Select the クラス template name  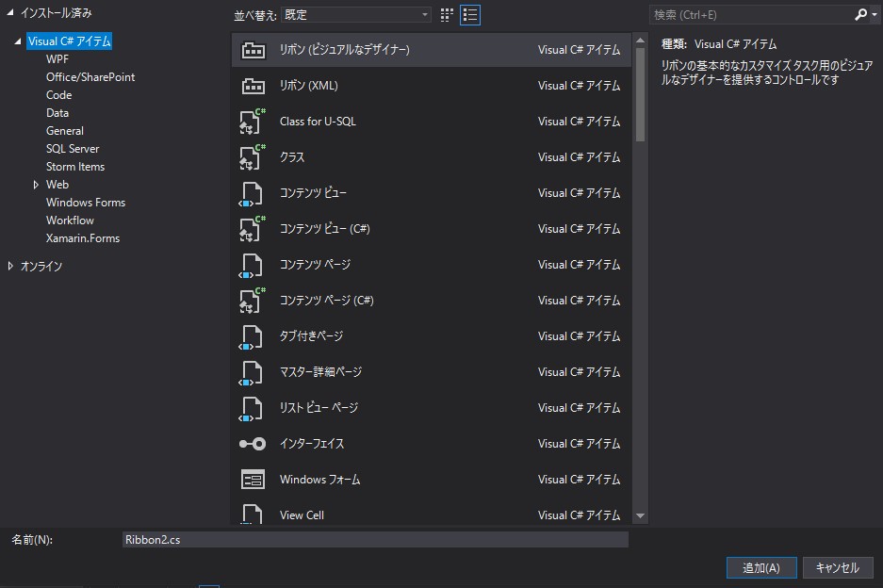[292, 157]
